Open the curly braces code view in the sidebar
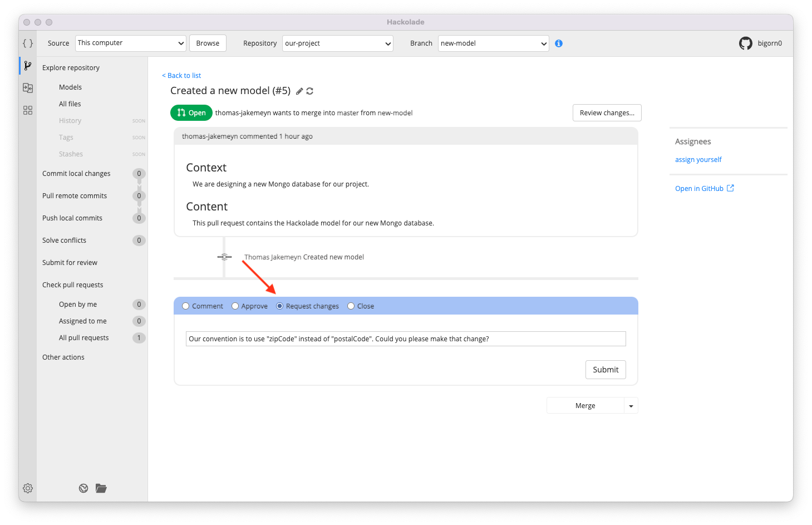 tap(27, 43)
